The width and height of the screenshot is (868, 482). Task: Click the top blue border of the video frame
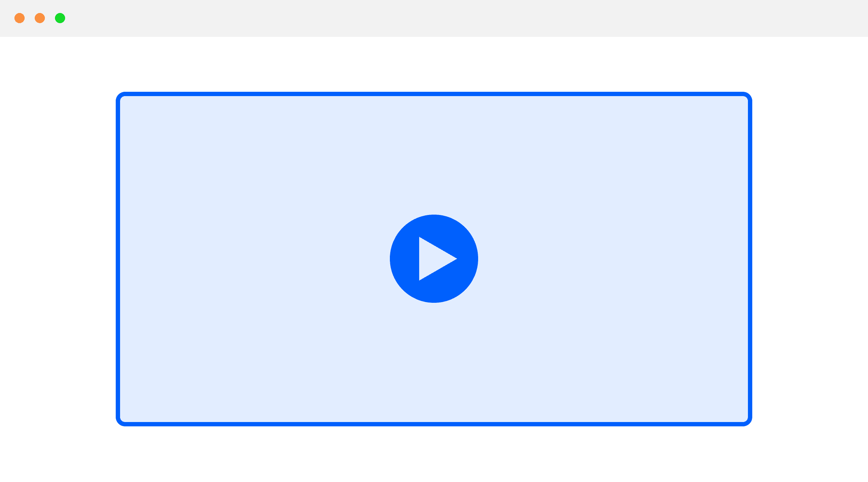point(434,94)
